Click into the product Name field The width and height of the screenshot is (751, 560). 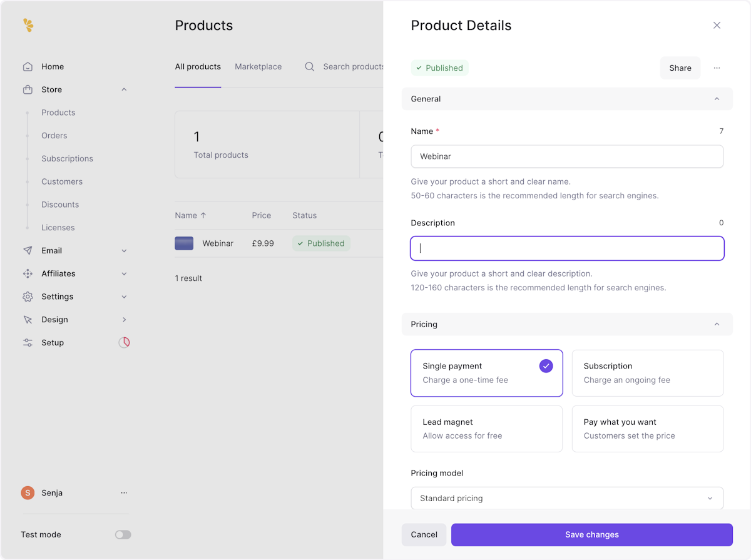[x=566, y=156]
